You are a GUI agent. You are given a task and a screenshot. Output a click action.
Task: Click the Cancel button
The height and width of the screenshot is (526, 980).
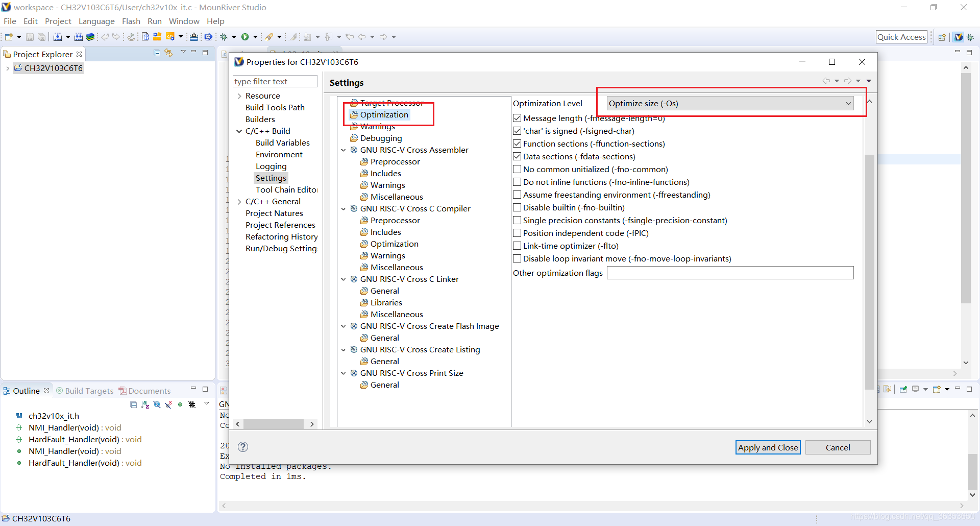(838, 447)
